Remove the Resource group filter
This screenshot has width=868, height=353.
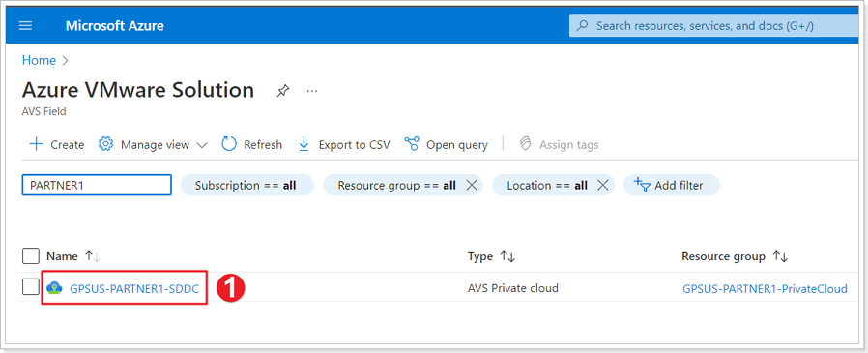coord(472,185)
